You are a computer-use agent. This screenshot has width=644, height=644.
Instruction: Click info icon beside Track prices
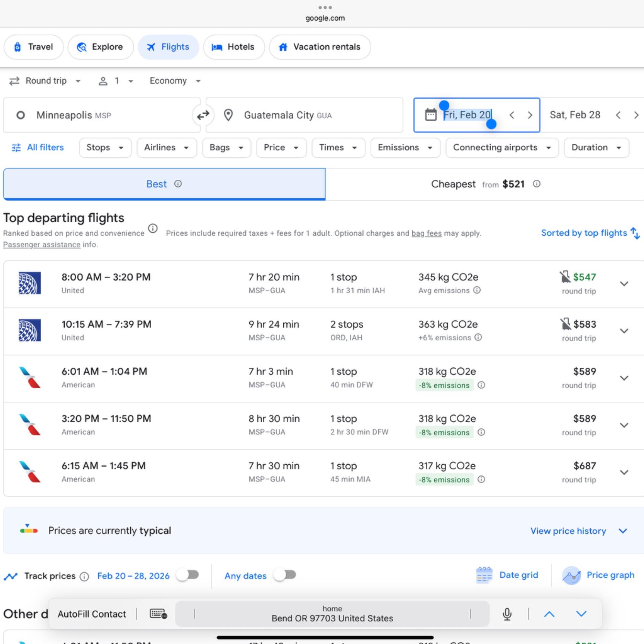[x=84, y=576]
